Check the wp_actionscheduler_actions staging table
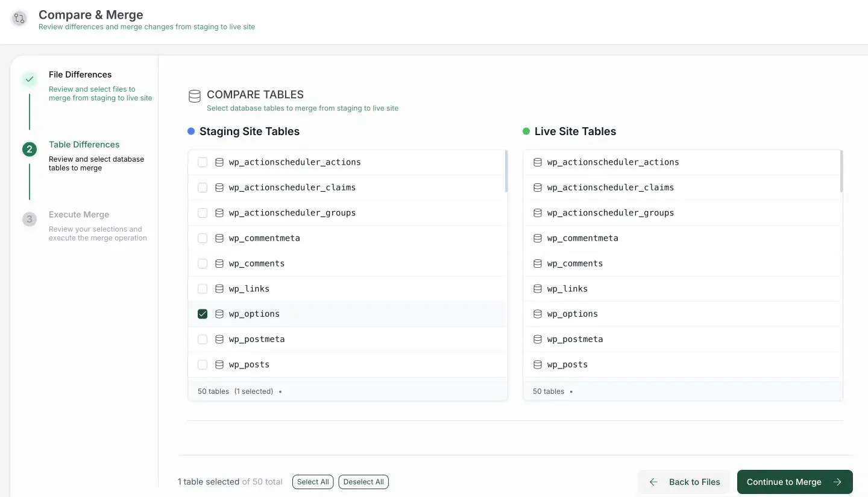Viewport: 868px width, 497px height. coord(203,162)
